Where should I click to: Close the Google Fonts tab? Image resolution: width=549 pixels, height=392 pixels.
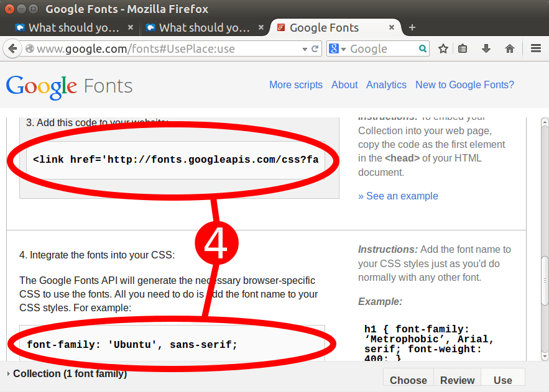pos(392,27)
